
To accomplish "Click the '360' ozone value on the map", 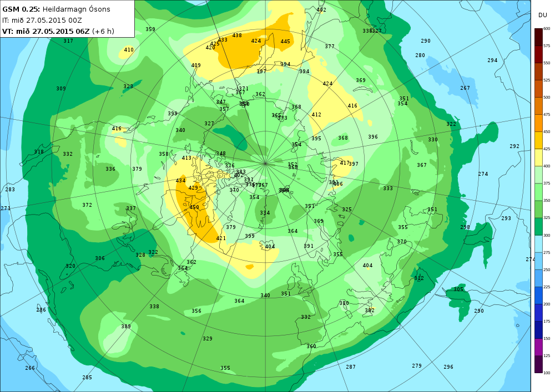I will click(x=311, y=347).
